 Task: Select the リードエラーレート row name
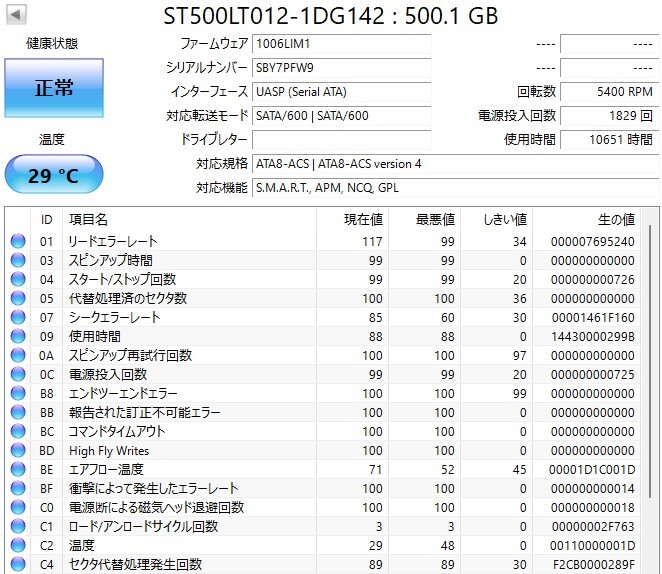pos(113,241)
